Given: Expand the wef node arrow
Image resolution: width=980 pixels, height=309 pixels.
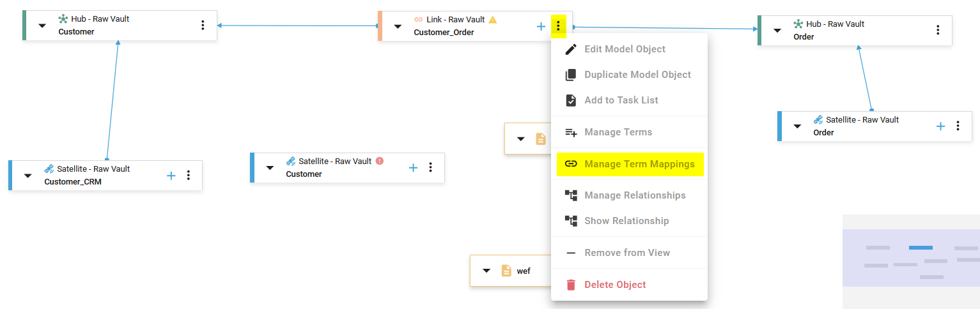Looking at the screenshot, I should [486, 271].
